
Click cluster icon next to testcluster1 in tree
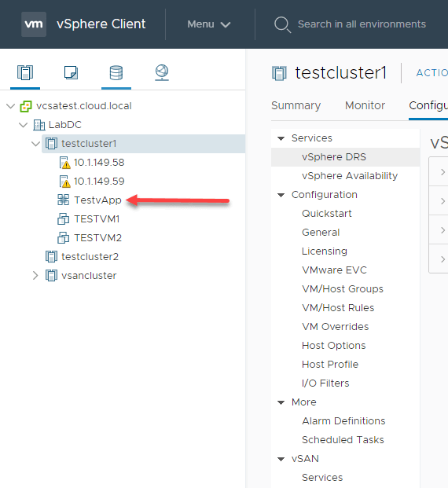pos(51,144)
